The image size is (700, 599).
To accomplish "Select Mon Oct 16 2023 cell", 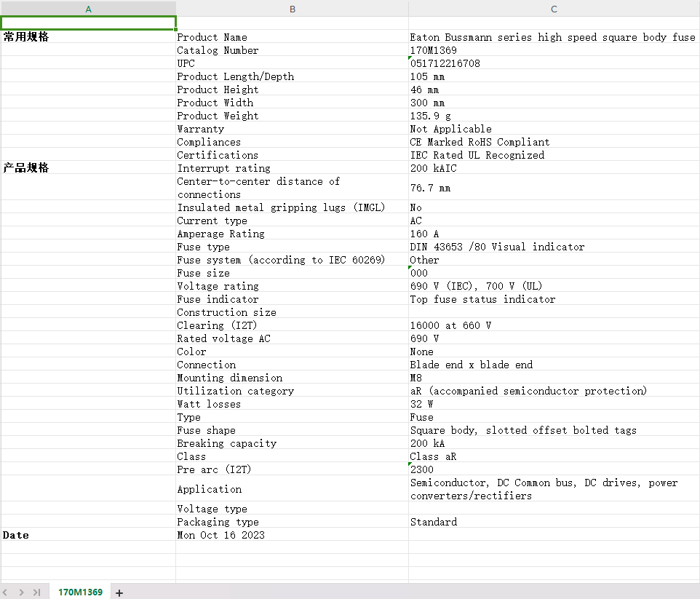I will click(292, 535).
